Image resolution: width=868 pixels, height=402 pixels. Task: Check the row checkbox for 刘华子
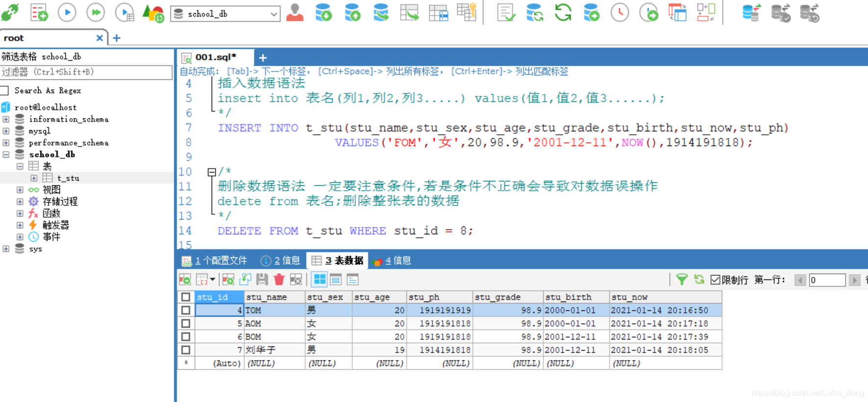pyautogui.click(x=186, y=350)
